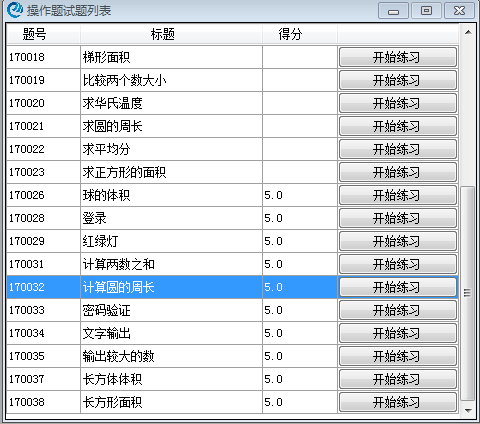Click the vertical scrollbar thumb
Image resolution: width=480 pixels, height=424 pixels.
click(468, 293)
